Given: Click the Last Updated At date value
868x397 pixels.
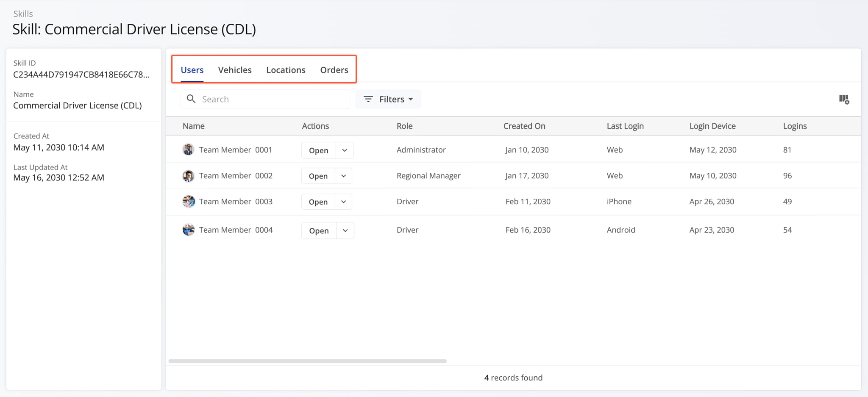Looking at the screenshot, I should tap(58, 178).
